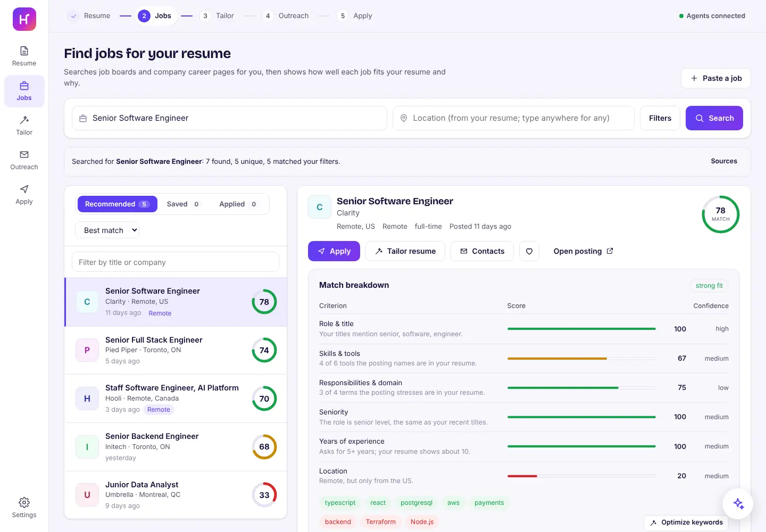Viewport: 766px width, 532px height.
Task: Click the Tailor resume button
Action: coord(405,251)
